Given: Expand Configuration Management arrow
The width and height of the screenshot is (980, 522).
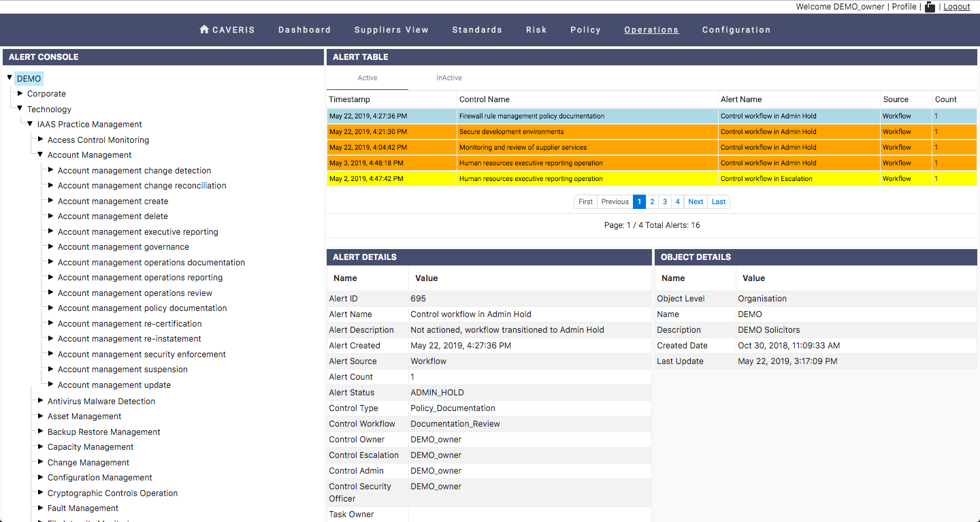Looking at the screenshot, I should (40, 477).
